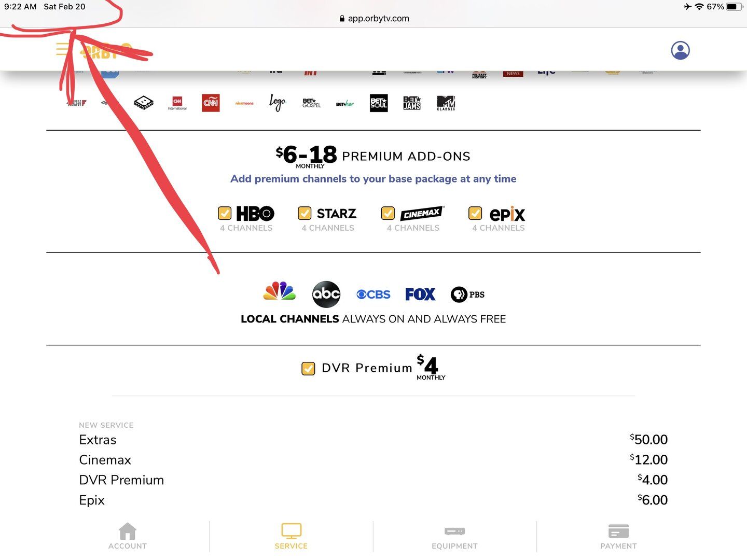Open the user profile icon

[x=680, y=50]
